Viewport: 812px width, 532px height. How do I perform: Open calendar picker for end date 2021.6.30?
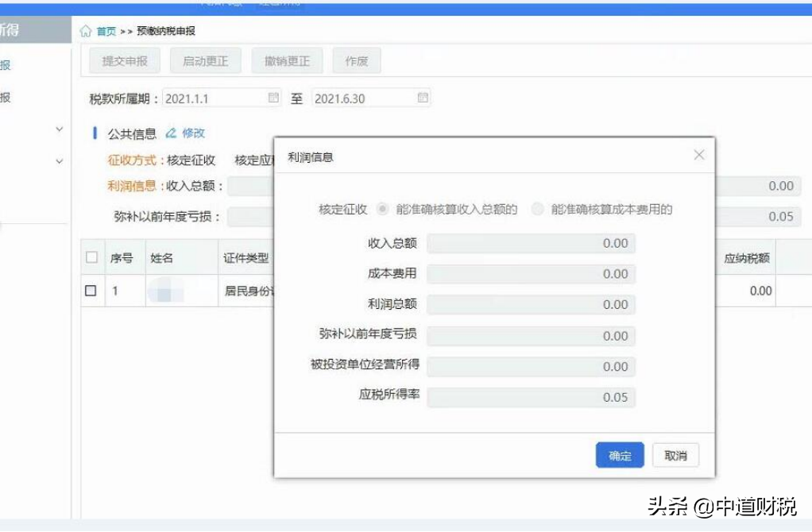pyautogui.click(x=423, y=98)
